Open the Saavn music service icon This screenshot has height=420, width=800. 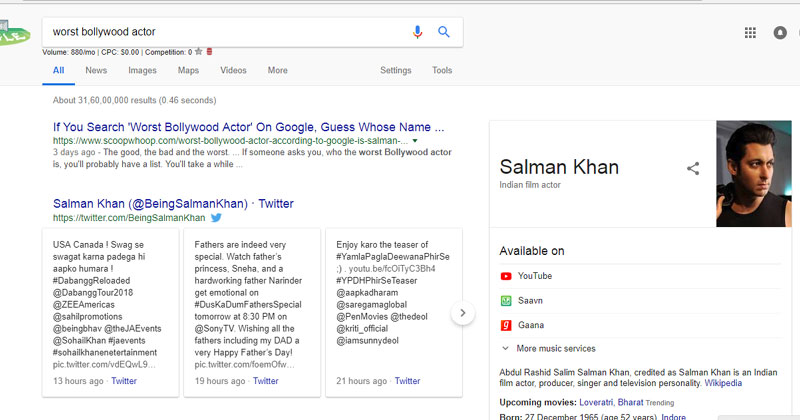pyautogui.click(x=506, y=301)
